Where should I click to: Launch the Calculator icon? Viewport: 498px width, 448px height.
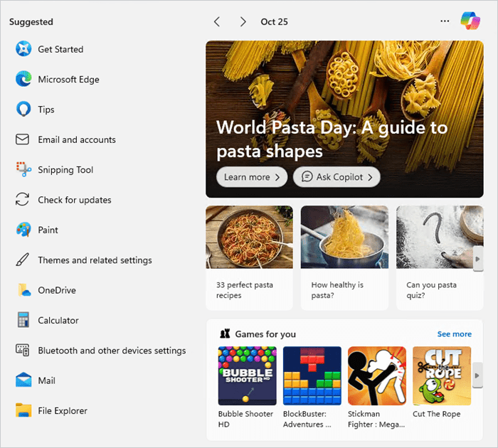(x=23, y=320)
